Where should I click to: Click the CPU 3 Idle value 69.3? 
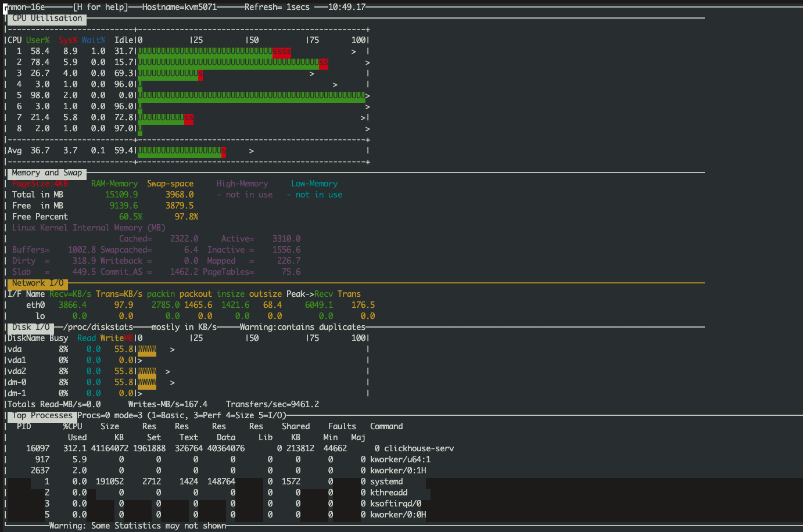click(124, 73)
